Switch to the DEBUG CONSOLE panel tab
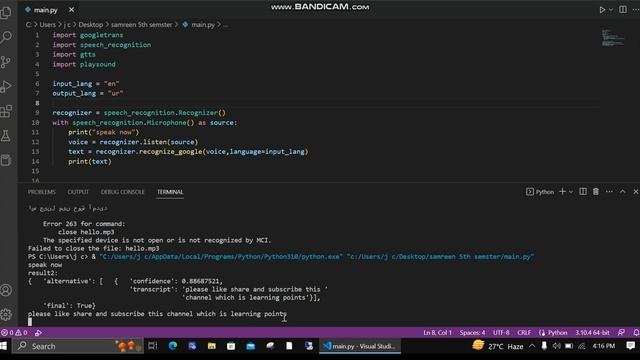 (x=122, y=192)
